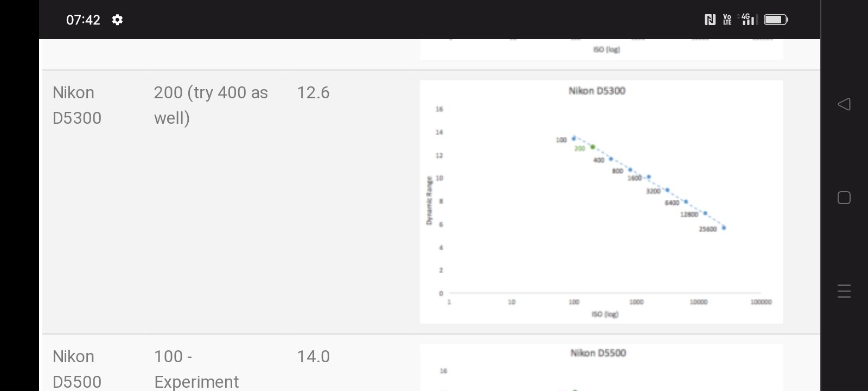This screenshot has height=391, width=868.
Task: Open the Nikon D5300 dynamic range chart
Action: 601,202
